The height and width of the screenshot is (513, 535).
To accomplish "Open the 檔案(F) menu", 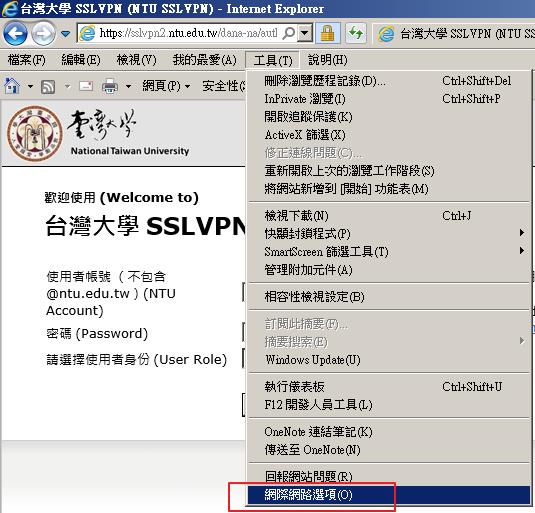I will (x=26, y=60).
